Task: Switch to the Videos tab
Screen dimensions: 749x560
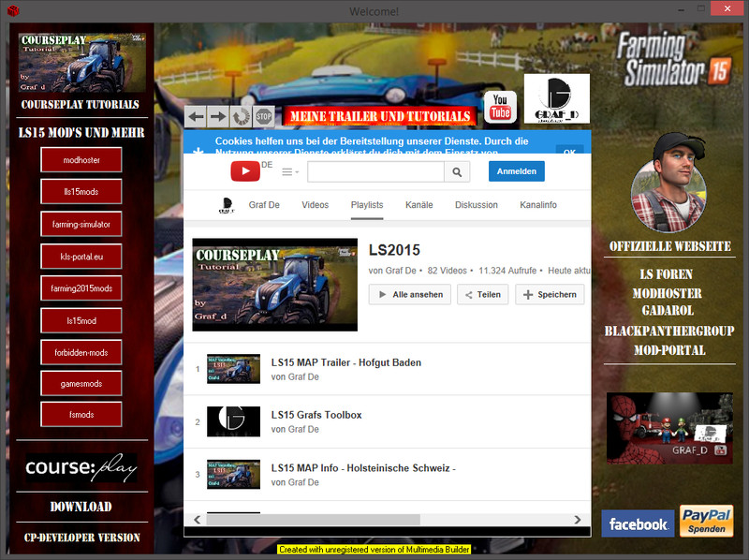Action: pyautogui.click(x=315, y=205)
